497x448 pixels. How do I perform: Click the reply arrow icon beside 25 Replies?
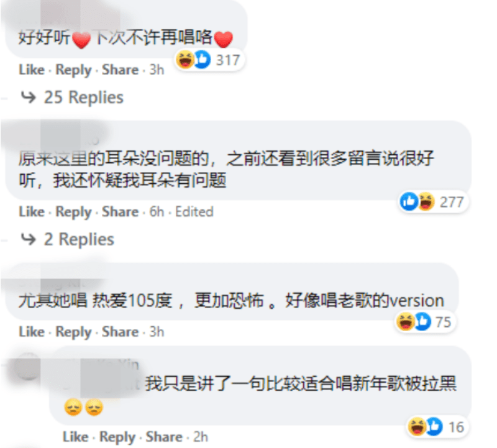pos(28,97)
